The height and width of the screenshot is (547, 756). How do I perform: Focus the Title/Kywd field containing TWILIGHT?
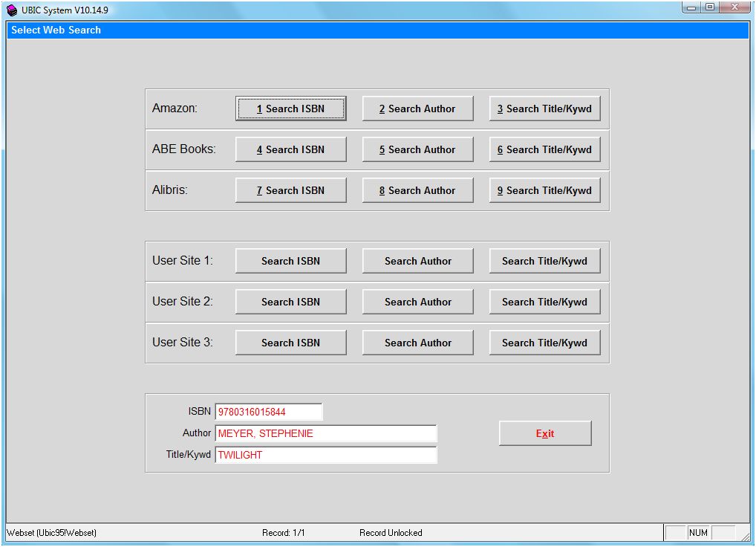coord(326,455)
